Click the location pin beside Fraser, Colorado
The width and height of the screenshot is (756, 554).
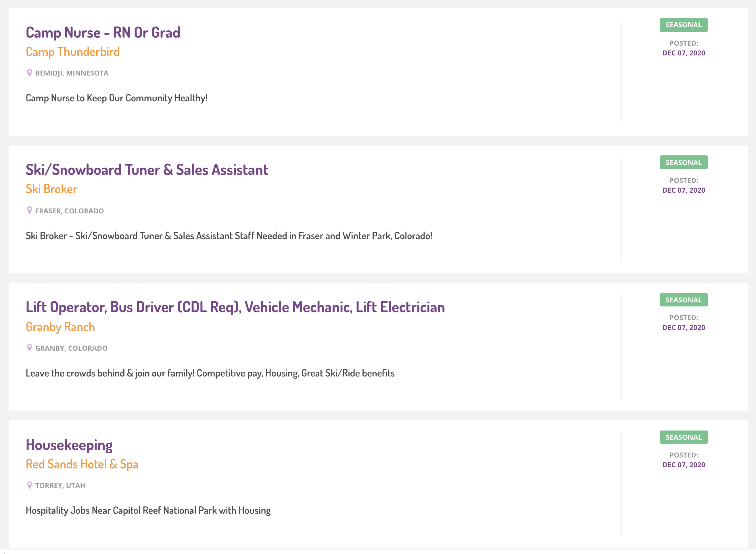click(30, 210)
